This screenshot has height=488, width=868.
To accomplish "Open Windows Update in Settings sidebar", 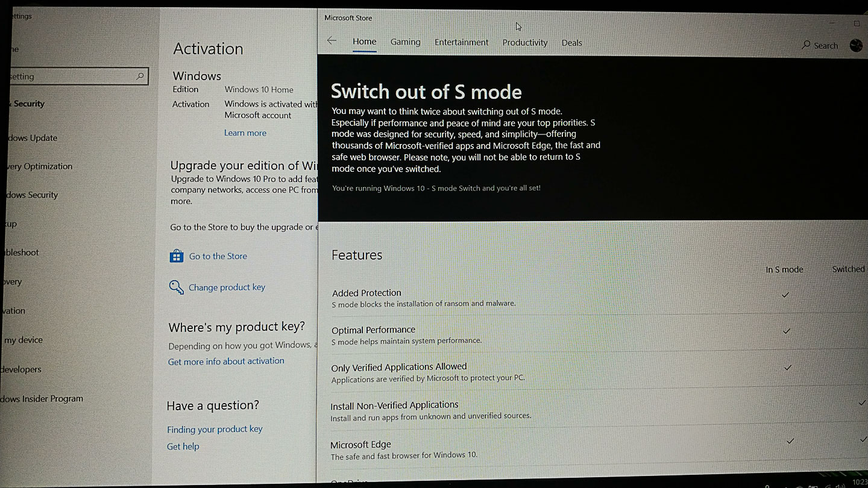I will click(x=33, y=138).
